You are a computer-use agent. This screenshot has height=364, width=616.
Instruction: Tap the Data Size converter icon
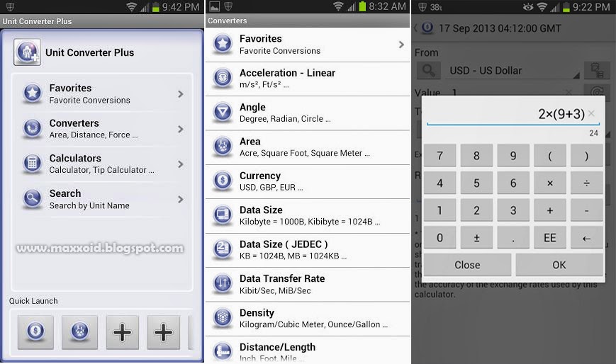point(223,215)
